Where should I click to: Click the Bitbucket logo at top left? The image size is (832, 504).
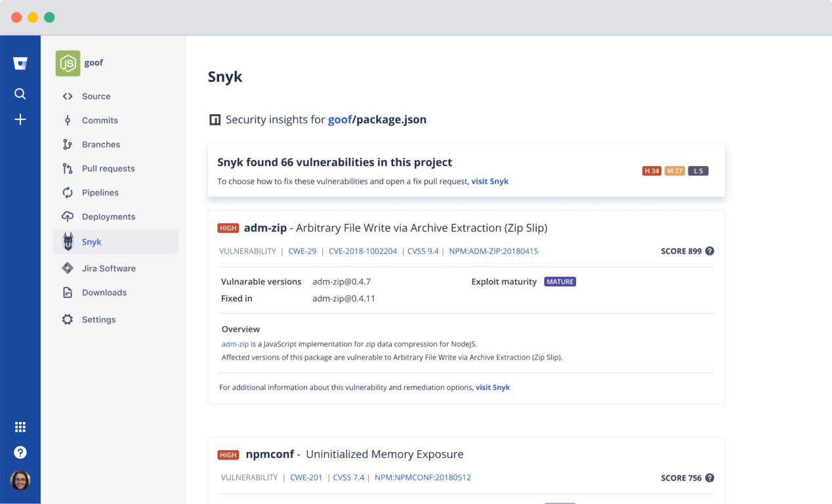20,63
